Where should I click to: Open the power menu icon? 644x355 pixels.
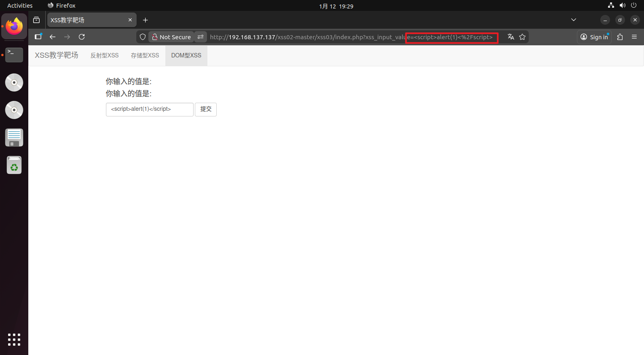(x=633, y=5)
